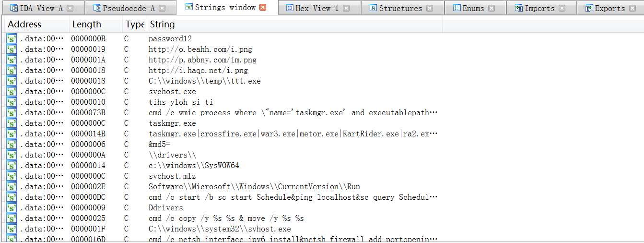The height and width of the screenshot is (243, 644).
Task: Close the Enums tab
Action: (492, 8)
